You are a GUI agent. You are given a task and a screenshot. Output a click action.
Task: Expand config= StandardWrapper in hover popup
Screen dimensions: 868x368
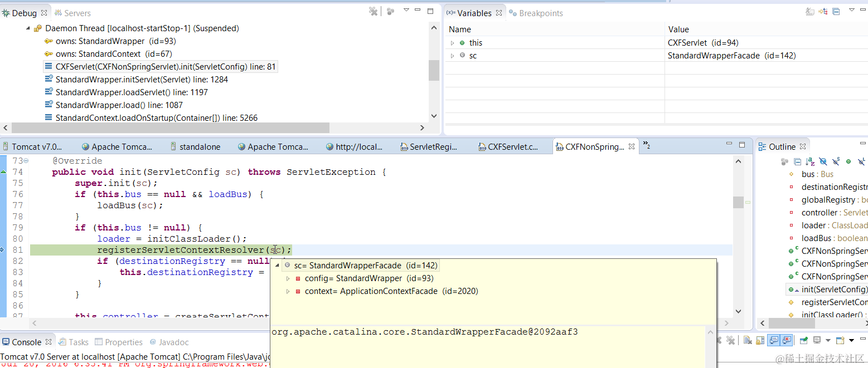(288, 278)
